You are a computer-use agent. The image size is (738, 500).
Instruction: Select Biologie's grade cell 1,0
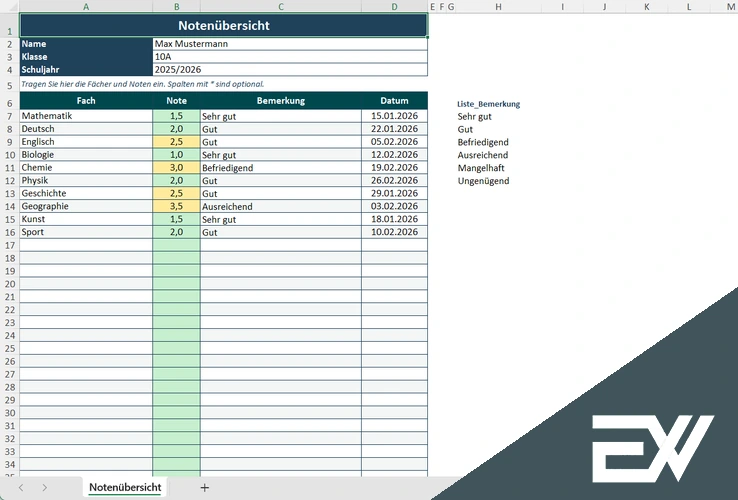tap(176, 154)
